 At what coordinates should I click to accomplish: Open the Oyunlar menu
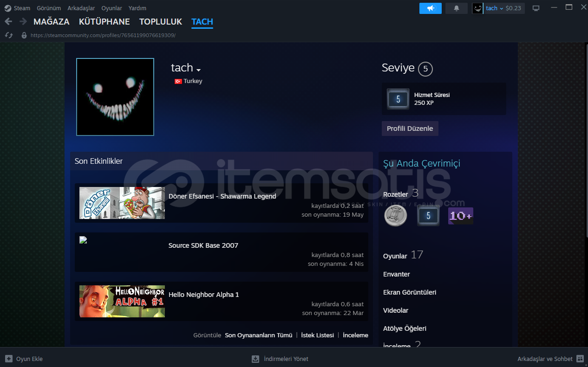point(111,8)
